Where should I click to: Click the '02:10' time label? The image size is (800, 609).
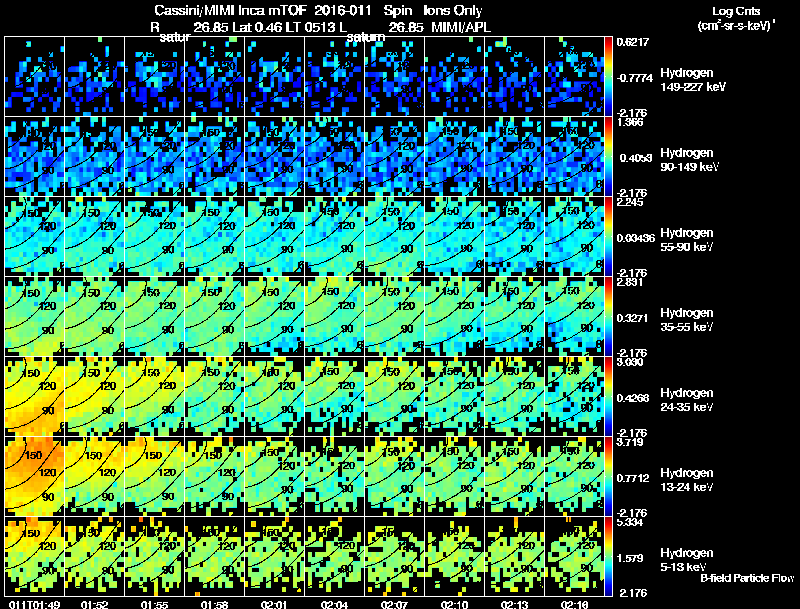click(455, 604)
